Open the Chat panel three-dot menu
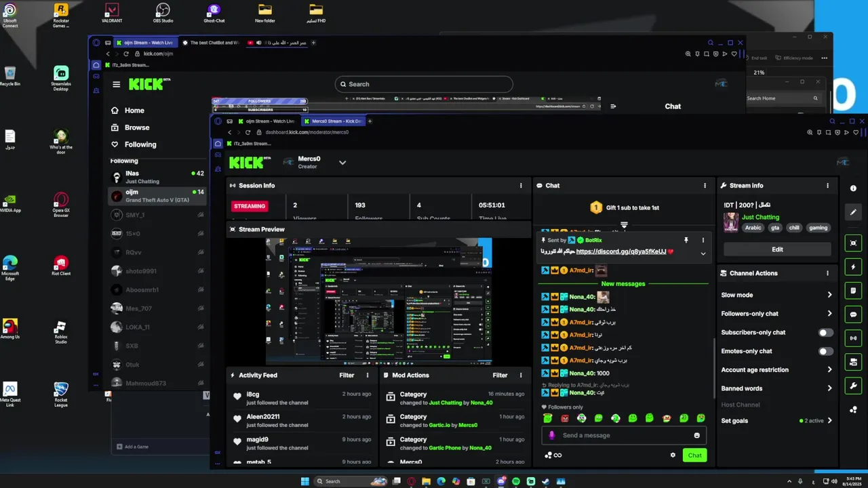 705,185
